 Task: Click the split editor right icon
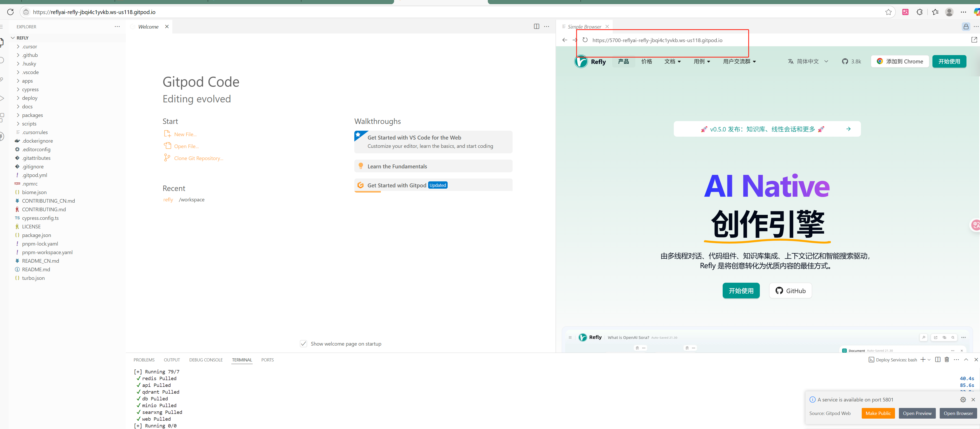point(537,27)
